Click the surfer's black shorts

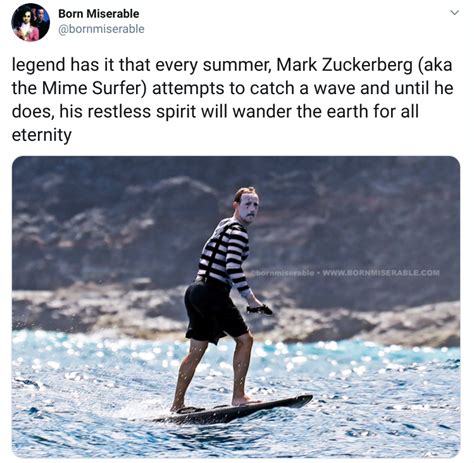(215, 310)
